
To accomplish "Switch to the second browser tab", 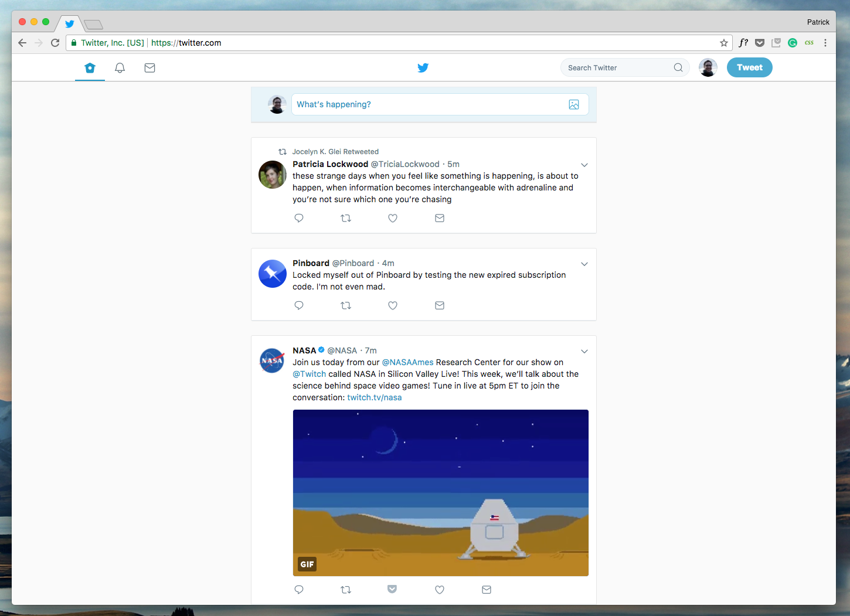I will (x=93, y=24).
